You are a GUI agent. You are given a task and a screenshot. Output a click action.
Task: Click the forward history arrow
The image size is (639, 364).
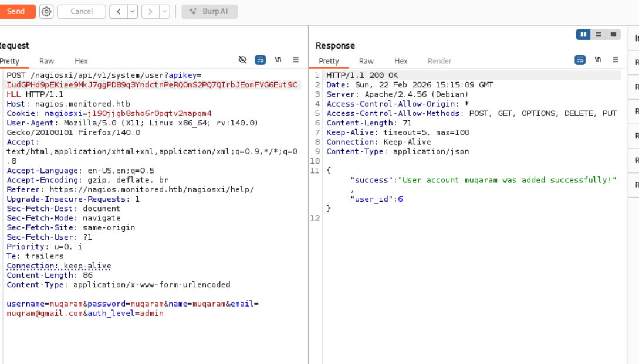(150, 12)
